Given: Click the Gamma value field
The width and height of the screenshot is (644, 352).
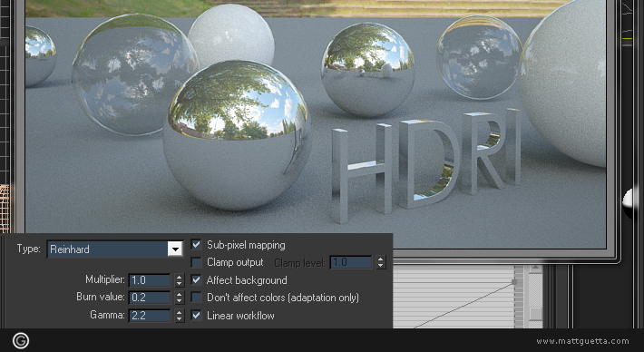Looking at the screenshot, I should (x=150, y=316).
